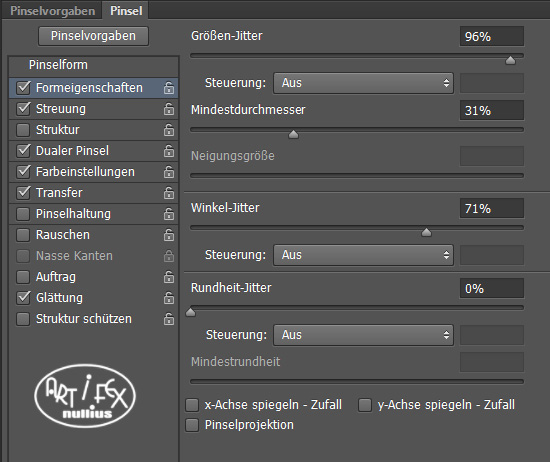The image size is (550, 462).
Task: Click the lock icon beside Farbeinstellungen
Action: pyautogui.click(x=169, y=172)
